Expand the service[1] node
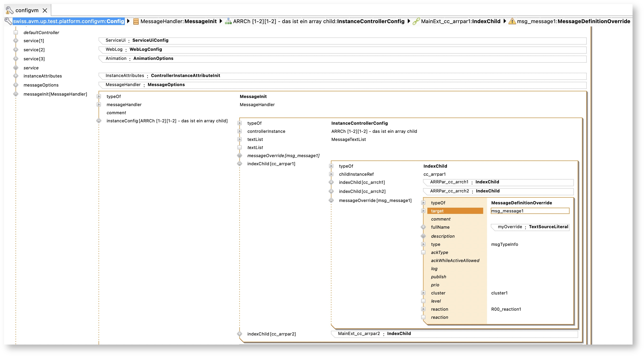Viewport: 644px width, 356px height. coord(16,41)
